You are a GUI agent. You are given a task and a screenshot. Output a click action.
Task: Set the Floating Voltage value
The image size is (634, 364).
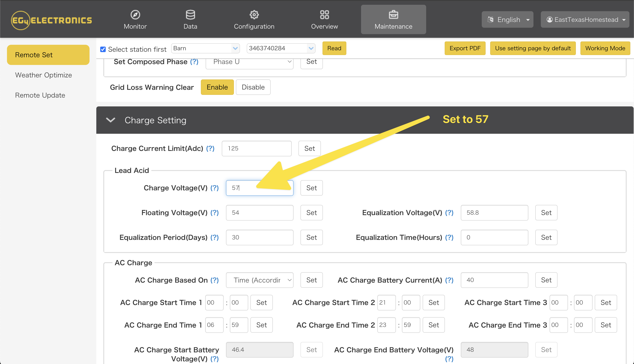tap(311, 212)
